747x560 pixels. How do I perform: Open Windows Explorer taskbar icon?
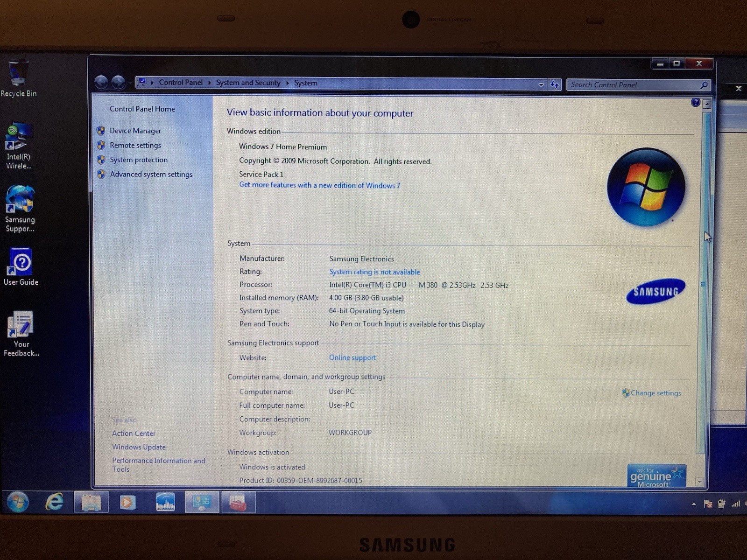[x=91, y=503]
